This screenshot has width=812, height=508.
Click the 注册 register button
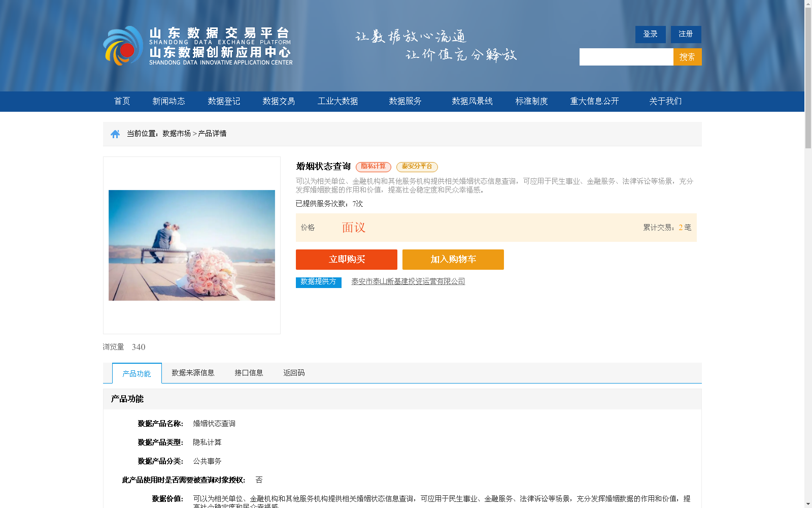(686, 35)
